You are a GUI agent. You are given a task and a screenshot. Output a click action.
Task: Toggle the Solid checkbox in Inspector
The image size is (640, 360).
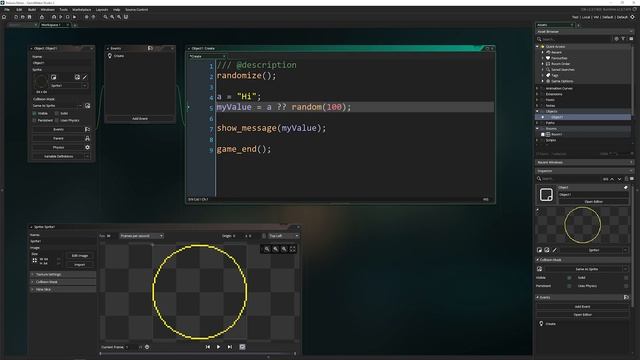coord(626,278)
